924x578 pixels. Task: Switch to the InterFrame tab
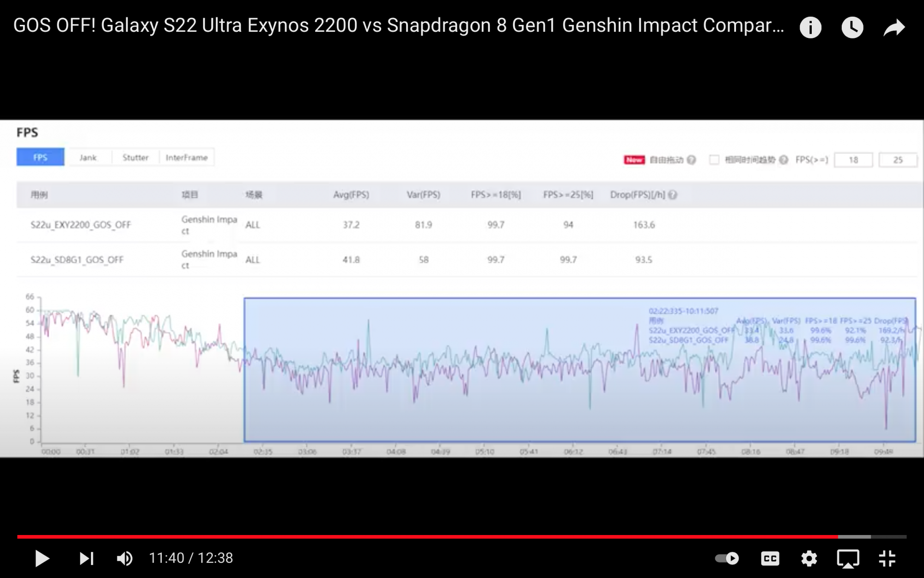pos(187,158)
